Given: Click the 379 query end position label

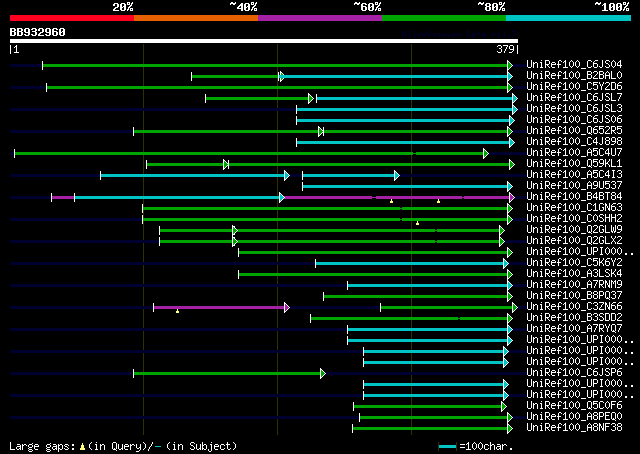Looking at the screenshot, I should click(x=505, y=49).
